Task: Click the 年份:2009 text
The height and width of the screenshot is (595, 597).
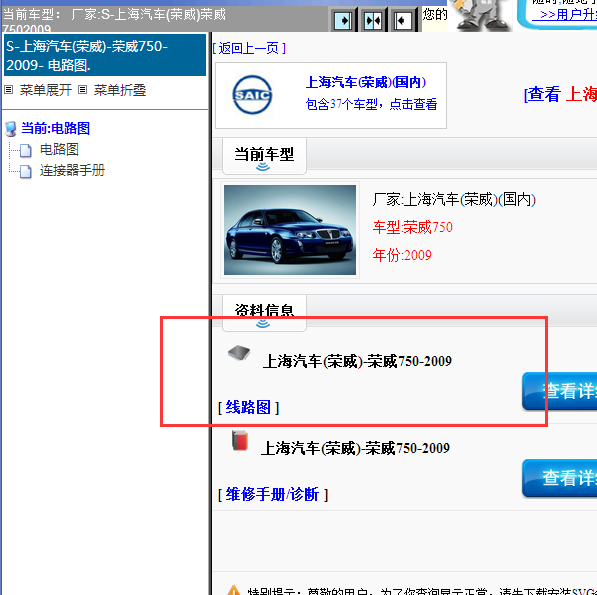Action: [x=402, y=255]
